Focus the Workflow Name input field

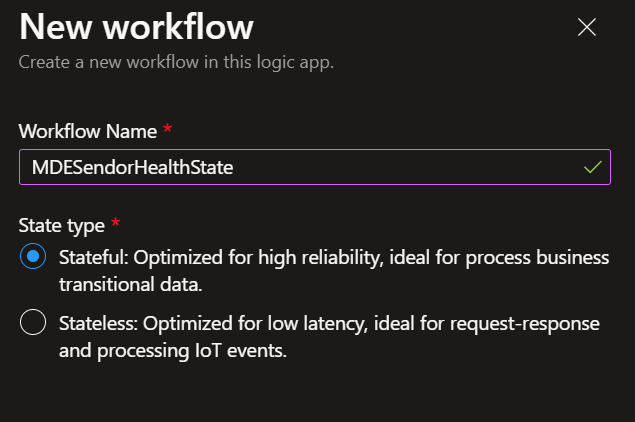(x=300, y=168)
